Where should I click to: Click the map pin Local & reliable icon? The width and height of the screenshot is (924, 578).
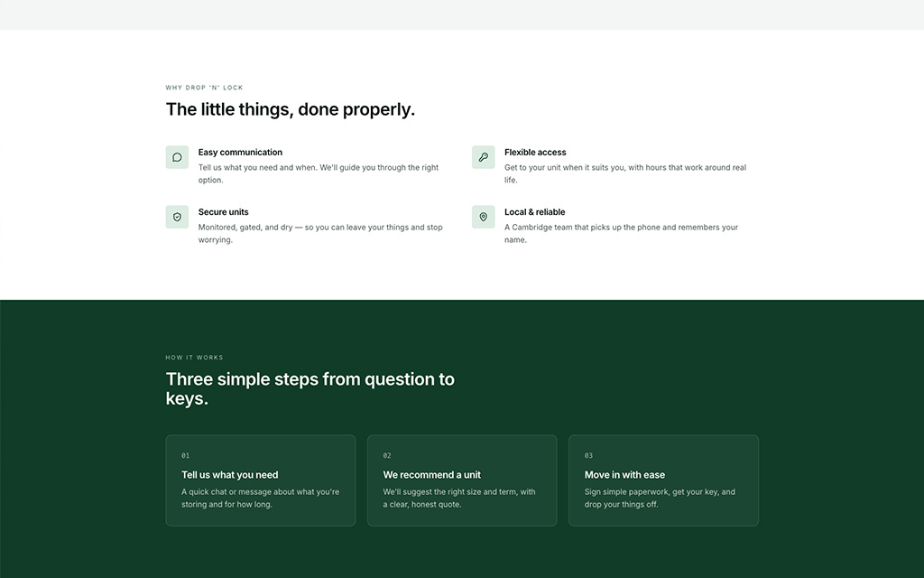click(x=484, y=217)
